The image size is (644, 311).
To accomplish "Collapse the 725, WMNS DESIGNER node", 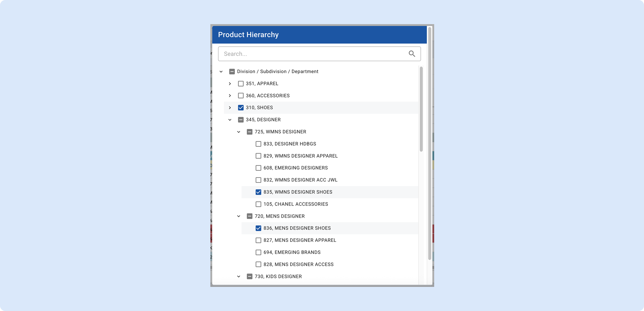I will click(x=239, y=132).
